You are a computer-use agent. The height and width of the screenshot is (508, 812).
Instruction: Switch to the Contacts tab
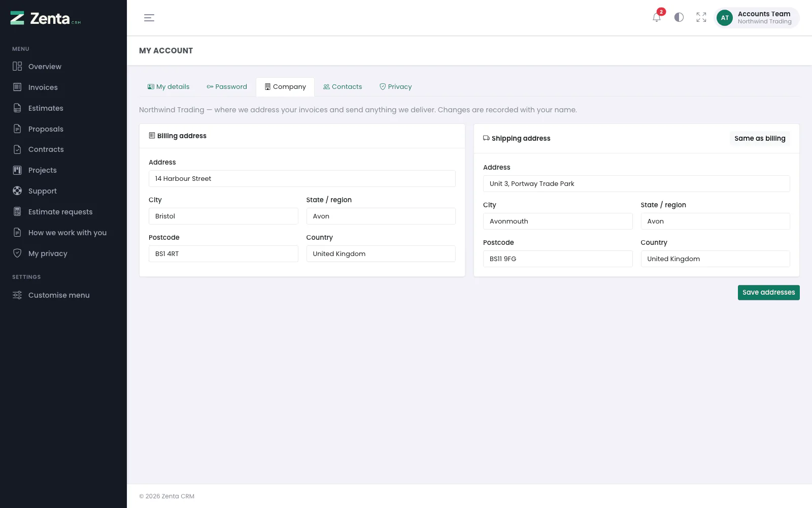(x=343, y=87)
